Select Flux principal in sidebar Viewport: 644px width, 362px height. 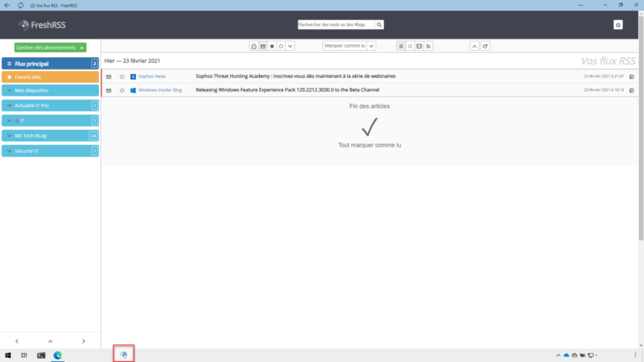coord(50,64)
